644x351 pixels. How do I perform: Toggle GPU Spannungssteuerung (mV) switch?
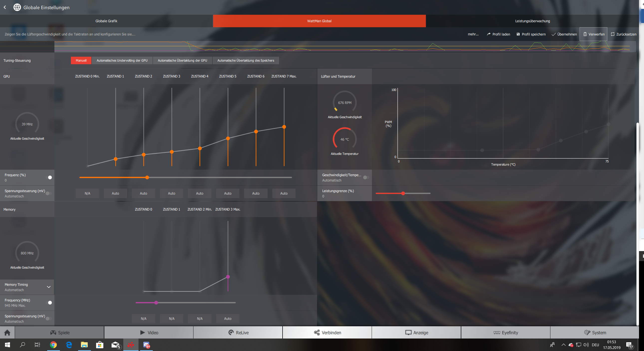48,193
